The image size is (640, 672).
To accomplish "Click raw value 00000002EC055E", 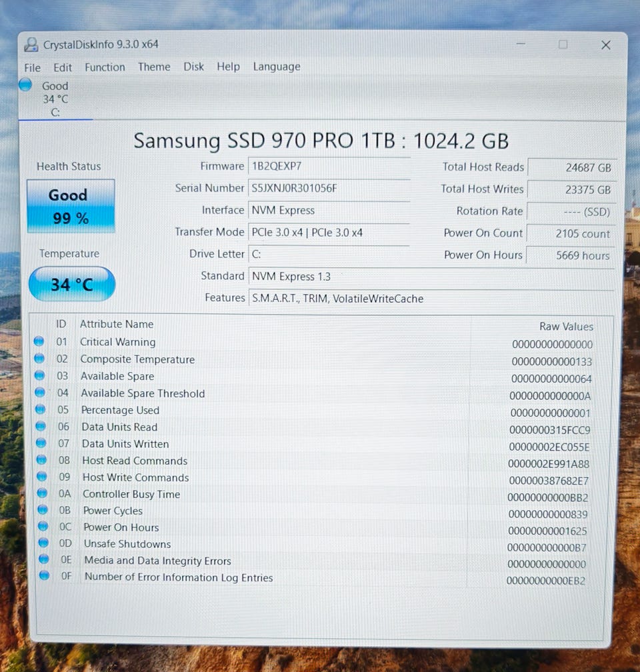I will coord(549,447).
